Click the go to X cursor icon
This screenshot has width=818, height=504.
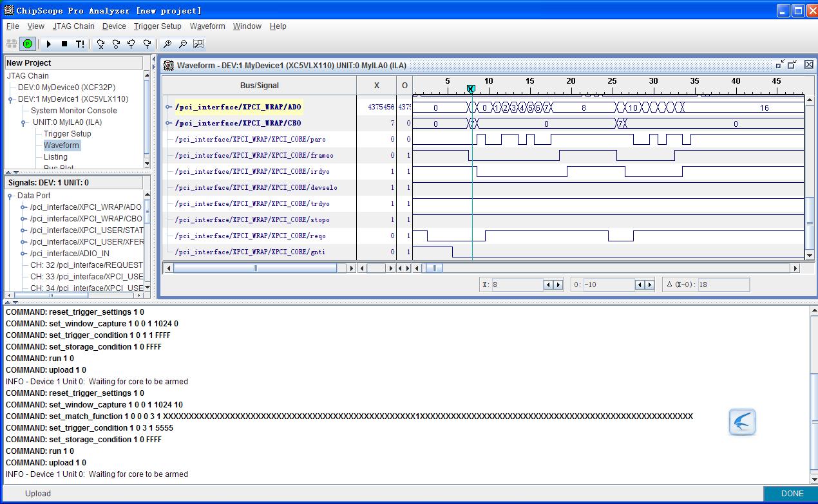tap(100, 44)
